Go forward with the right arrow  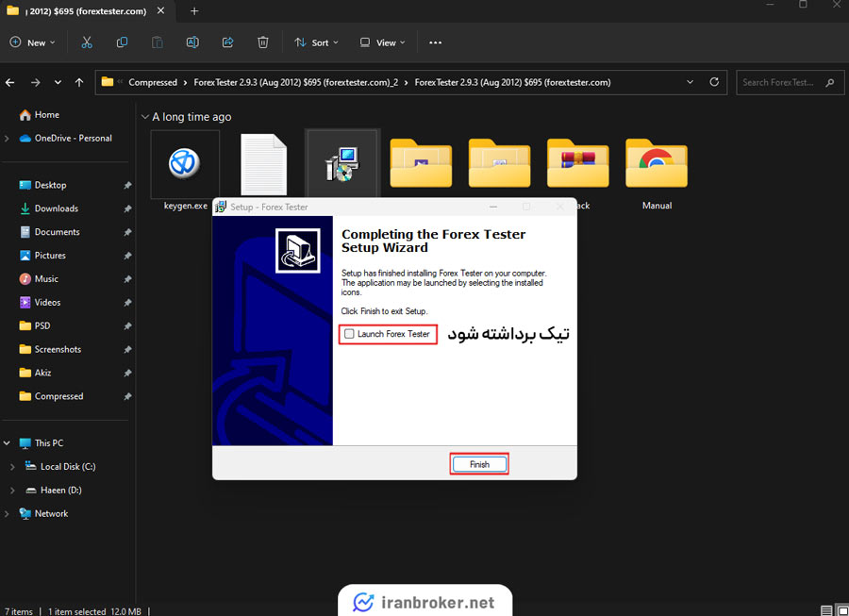tap(35, 82)
